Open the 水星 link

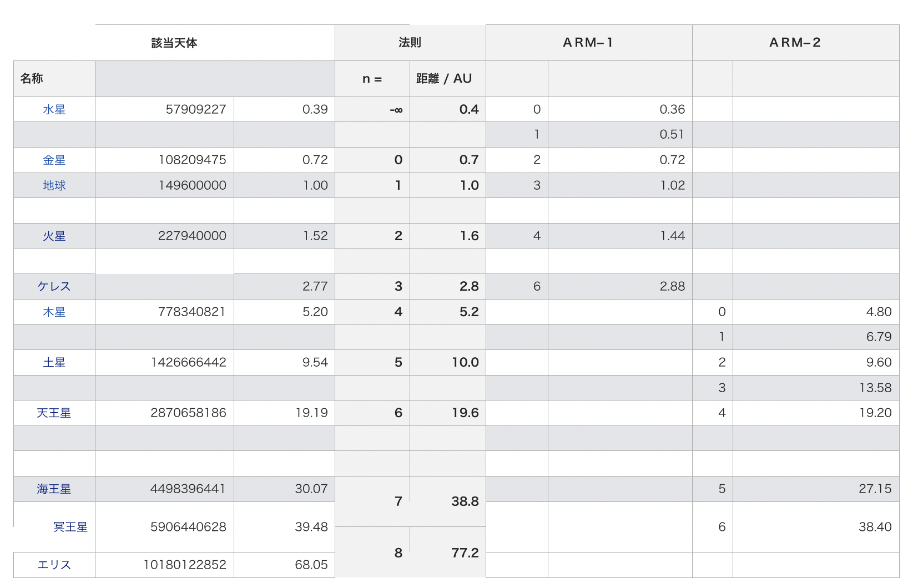[x=54, y=110]
